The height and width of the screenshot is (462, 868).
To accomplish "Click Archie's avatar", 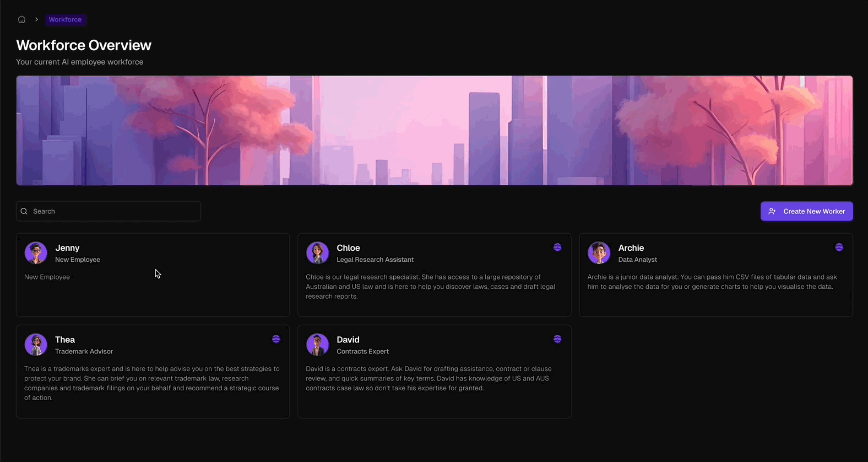I will pyautogui.click(x=599, y=253).
